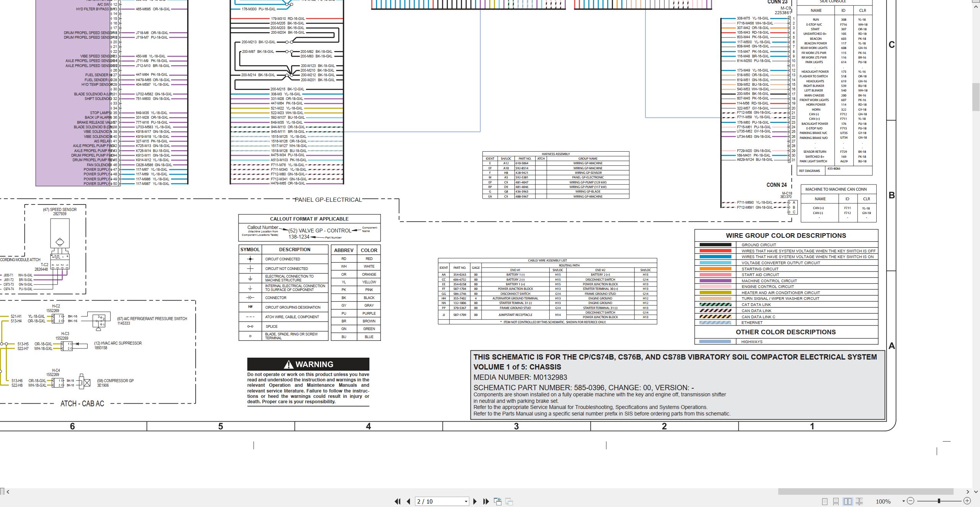Viewport: 980px width, 507px height.
Task: Click the WARNING triangle icon
Action: point(289,364)
